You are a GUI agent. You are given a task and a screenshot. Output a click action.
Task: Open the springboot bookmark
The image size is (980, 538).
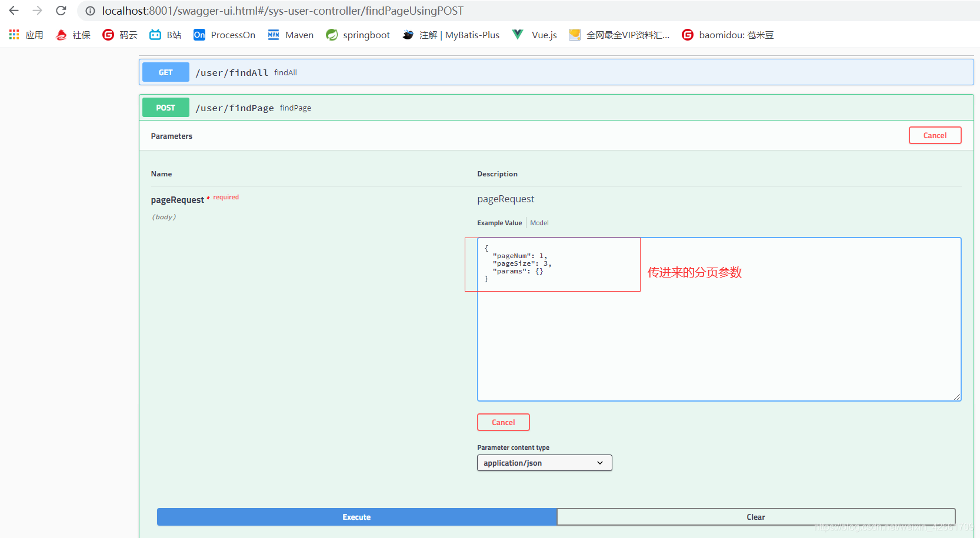click(x=358, y=35)
